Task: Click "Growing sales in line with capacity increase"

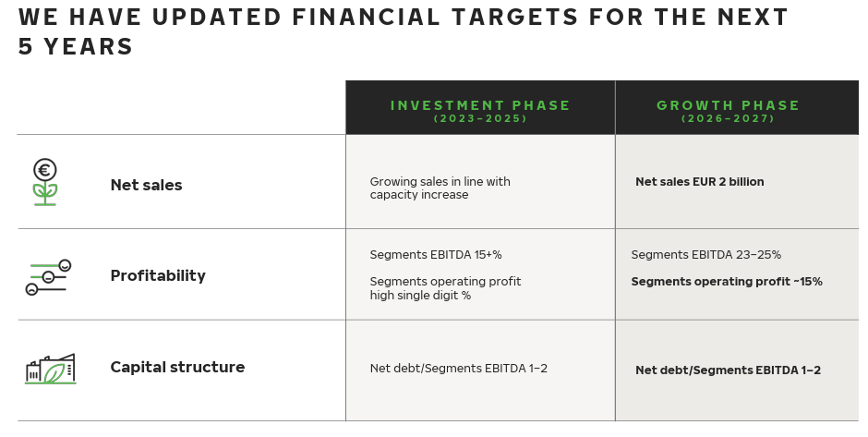Action: coord(440,188)
